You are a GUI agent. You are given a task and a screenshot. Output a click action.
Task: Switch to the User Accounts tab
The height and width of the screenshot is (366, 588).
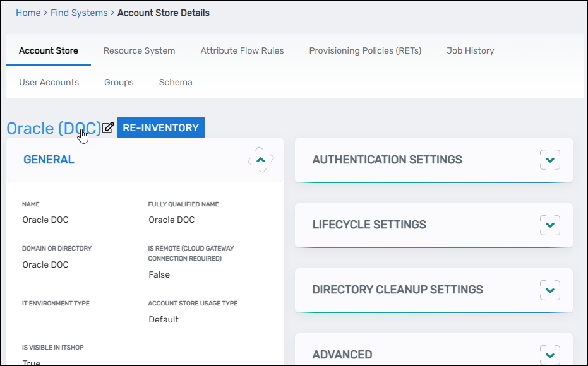(49, 82)
